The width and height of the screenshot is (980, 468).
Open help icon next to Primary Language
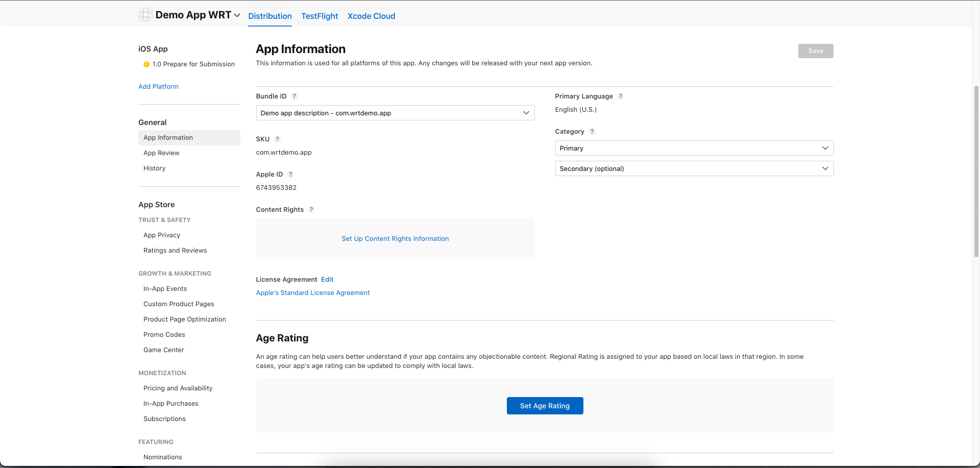tap(621, 96)
